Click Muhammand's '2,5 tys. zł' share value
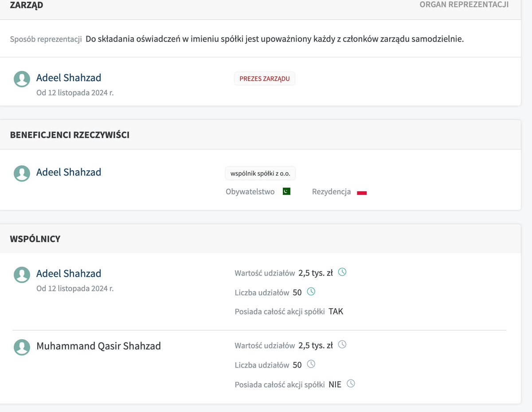The width and height of the screenshot is (532, 412). click(316, 345)
